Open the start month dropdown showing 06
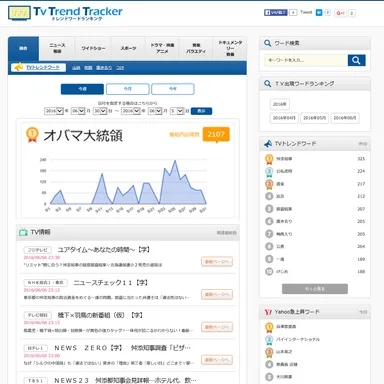 point(78,111)
